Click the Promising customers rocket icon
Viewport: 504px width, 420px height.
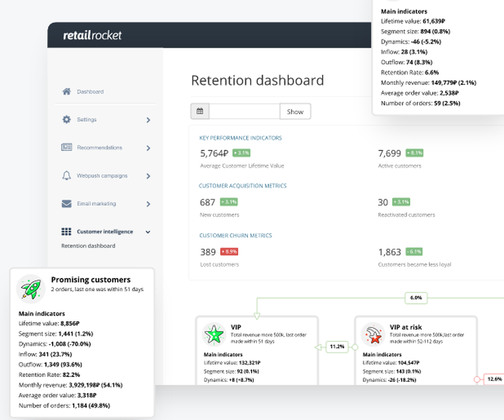pyautogui.click(x=31, y=287)
